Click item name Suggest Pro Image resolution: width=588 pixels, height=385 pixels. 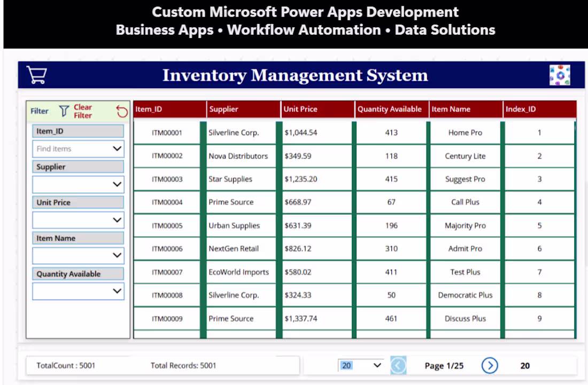465,179
